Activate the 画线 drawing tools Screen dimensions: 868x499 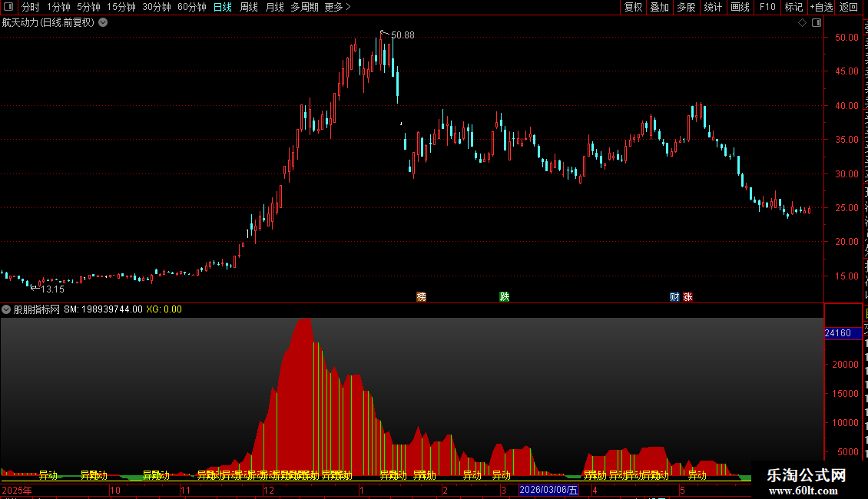740,7
